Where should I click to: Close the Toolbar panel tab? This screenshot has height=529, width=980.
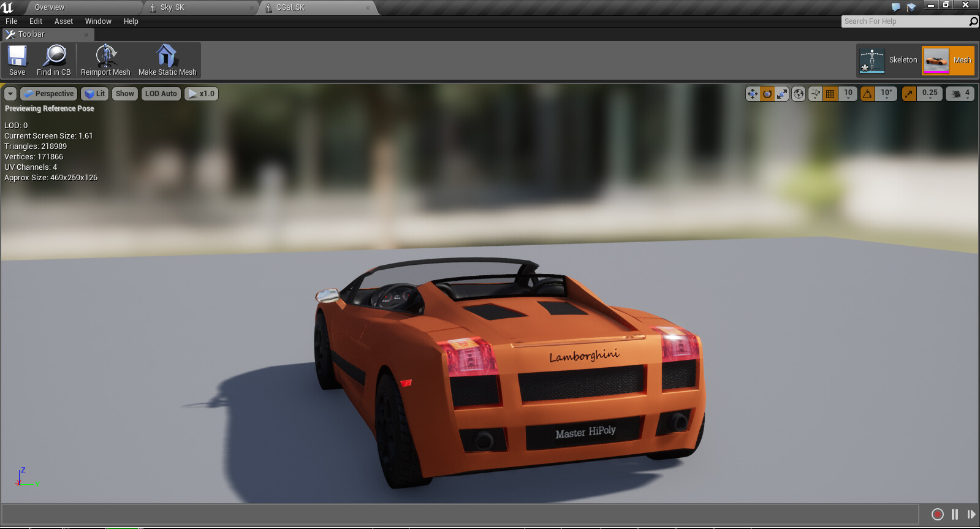[x=86, y=35]
